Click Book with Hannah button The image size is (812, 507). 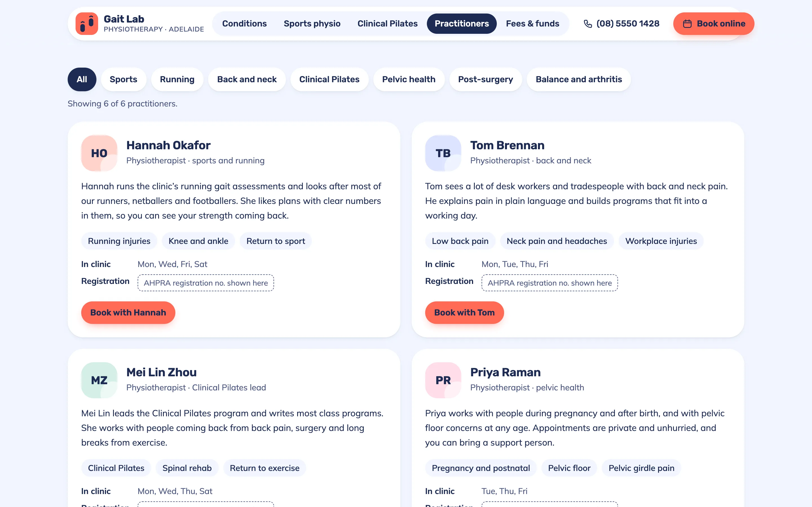pos(128,313)
